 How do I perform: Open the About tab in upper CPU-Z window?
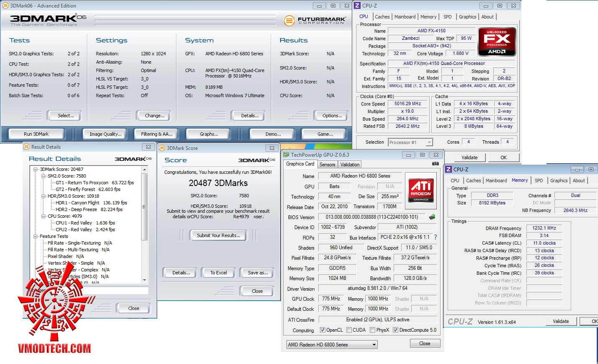(x=487, y=17)
